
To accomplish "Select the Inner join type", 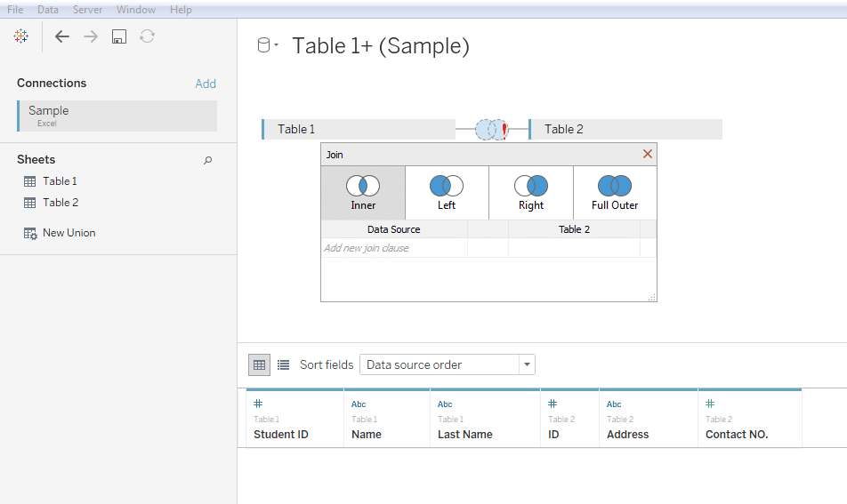I will point(363,193).
